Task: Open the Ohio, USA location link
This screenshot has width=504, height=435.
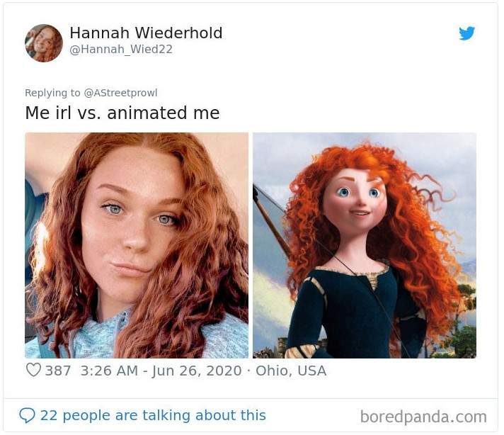Action: [x=291, y=371]
